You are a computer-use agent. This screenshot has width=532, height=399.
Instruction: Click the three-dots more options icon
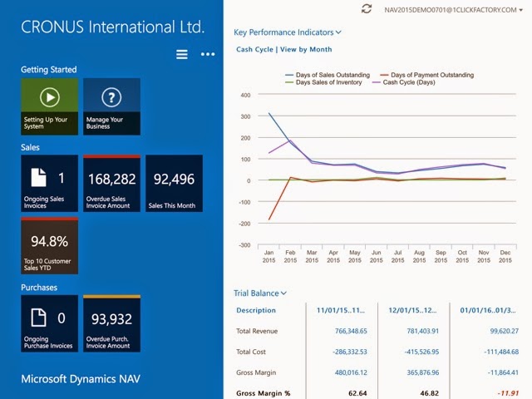(208, 55)
